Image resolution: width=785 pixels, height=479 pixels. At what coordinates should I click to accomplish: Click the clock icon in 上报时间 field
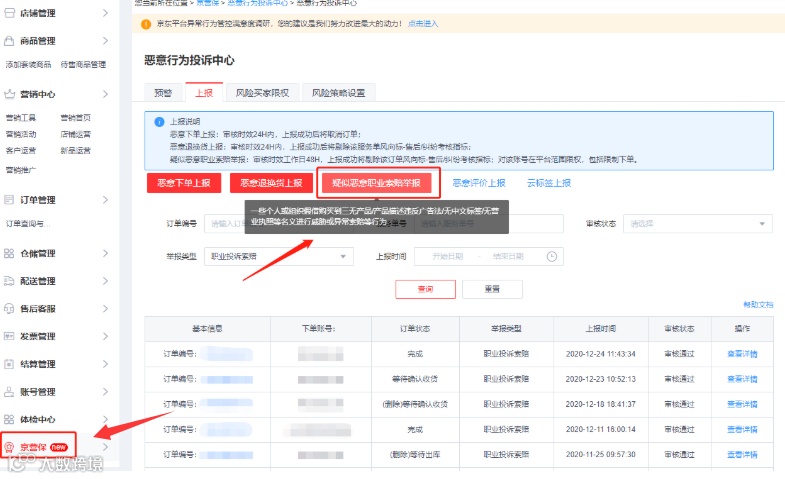[x=552, y=256]
